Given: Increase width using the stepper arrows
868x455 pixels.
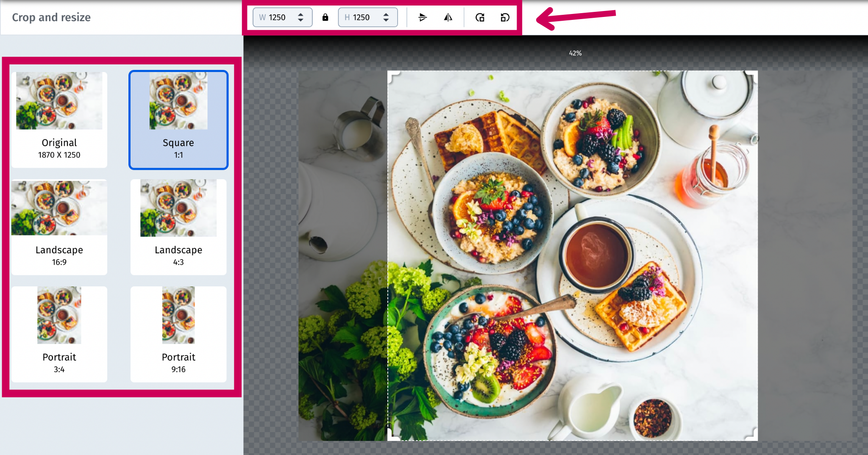Looking at the screenshot, I should coord(300,14).
